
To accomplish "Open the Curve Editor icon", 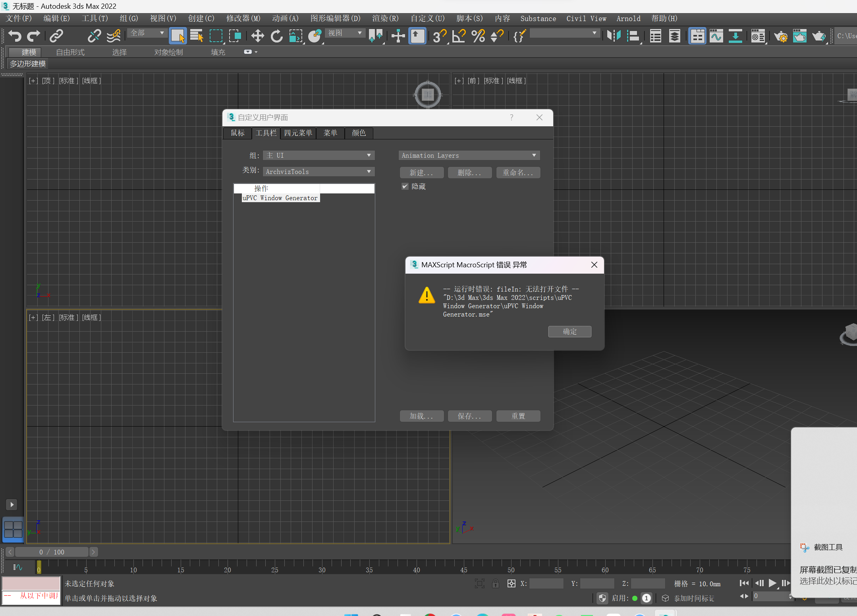I will point(716,36).
